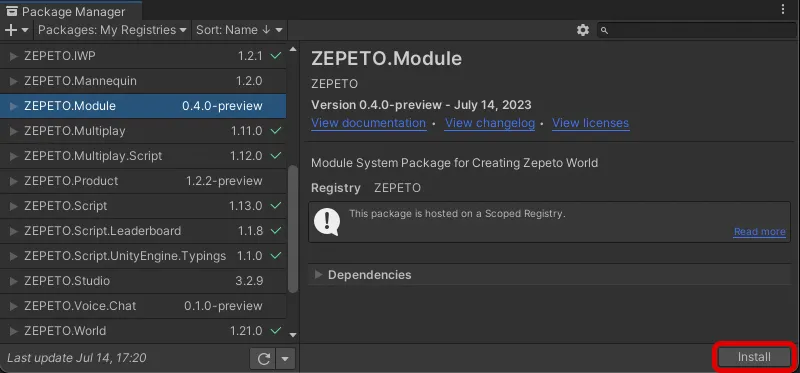
Task: Expand the ZEPETO.Script package row
Action: tap(14, 206)
